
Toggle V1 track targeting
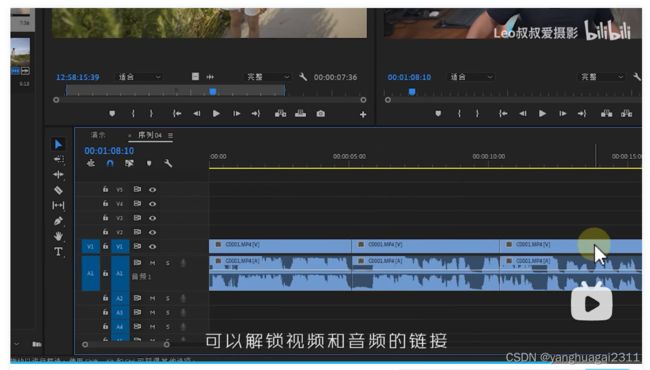[x=120, y=247]
